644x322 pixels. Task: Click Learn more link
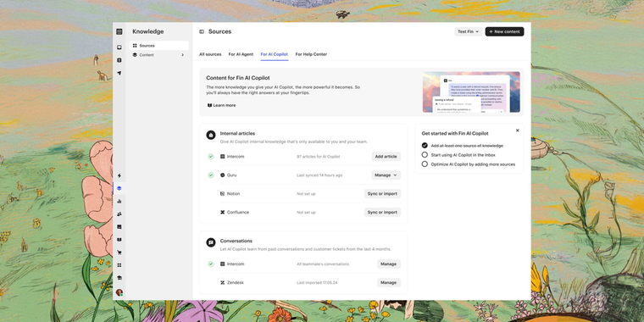coord(221,105)
